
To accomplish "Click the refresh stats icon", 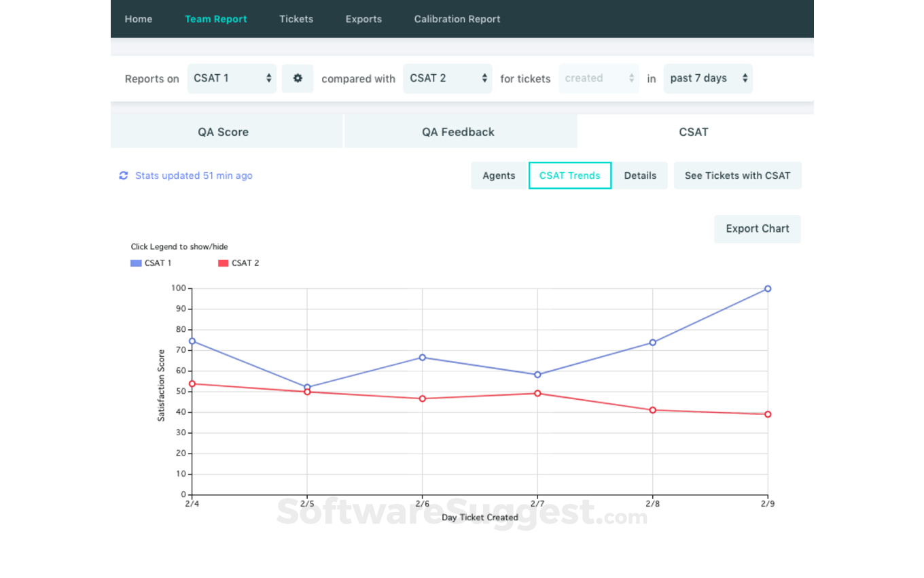I will pyautogui.click(x=124, y=175).
